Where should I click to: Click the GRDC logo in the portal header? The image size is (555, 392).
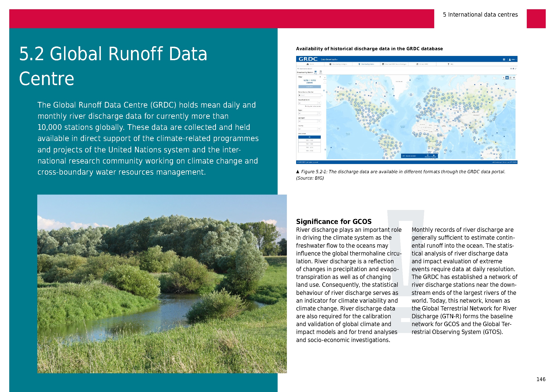pyautogui.click(x=308, y=59)
